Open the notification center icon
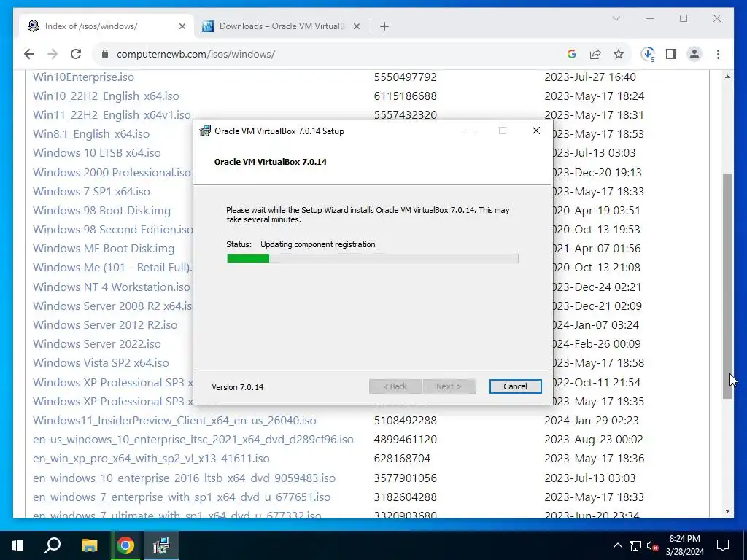Image resolution: width=747 pixels, height=560 pixels. (723, 545)
